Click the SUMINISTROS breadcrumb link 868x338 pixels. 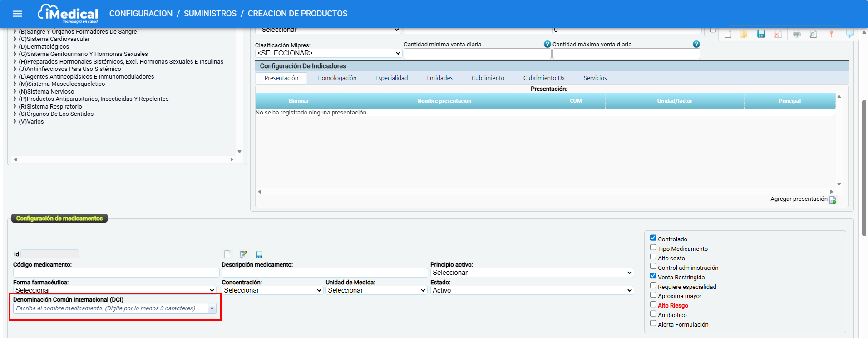(x=210, y=14)
